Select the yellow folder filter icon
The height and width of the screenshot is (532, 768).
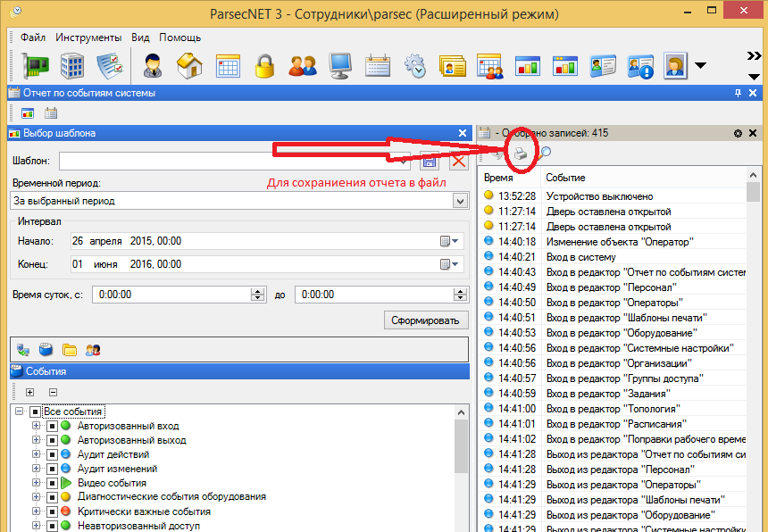[x=70, y=350]
